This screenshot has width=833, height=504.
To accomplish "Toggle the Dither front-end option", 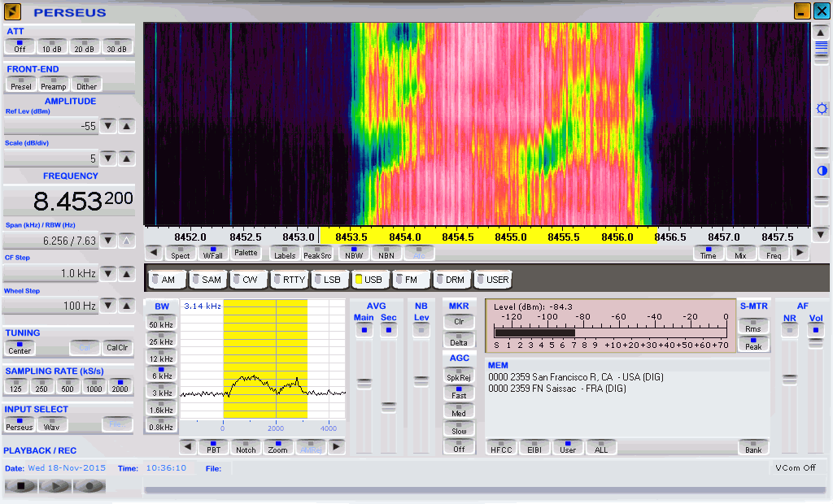I will (86, 84).
